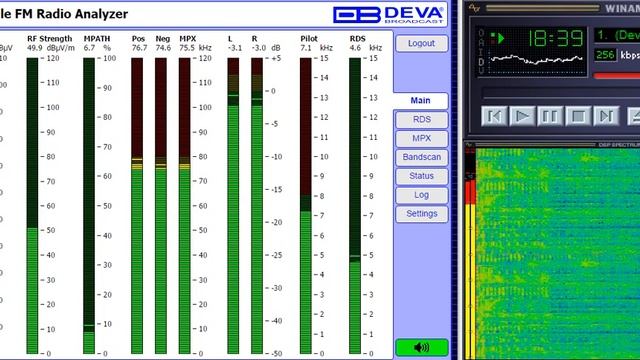Click Pilot value 7.1
This screenshot has height=360, width=640.
click(x=306, y=48)
